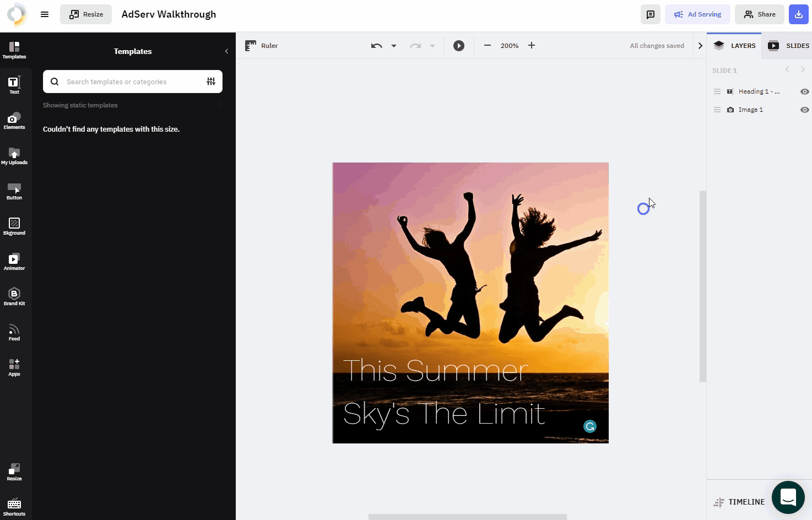Open the chat support bubble
This screenshot has height=520, width=812.
click(788, 497)
